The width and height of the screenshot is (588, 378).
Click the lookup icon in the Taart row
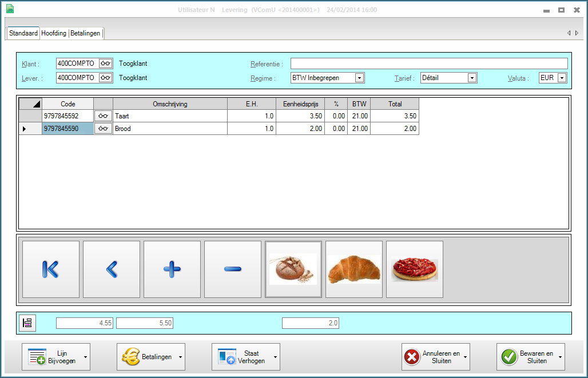103,116
